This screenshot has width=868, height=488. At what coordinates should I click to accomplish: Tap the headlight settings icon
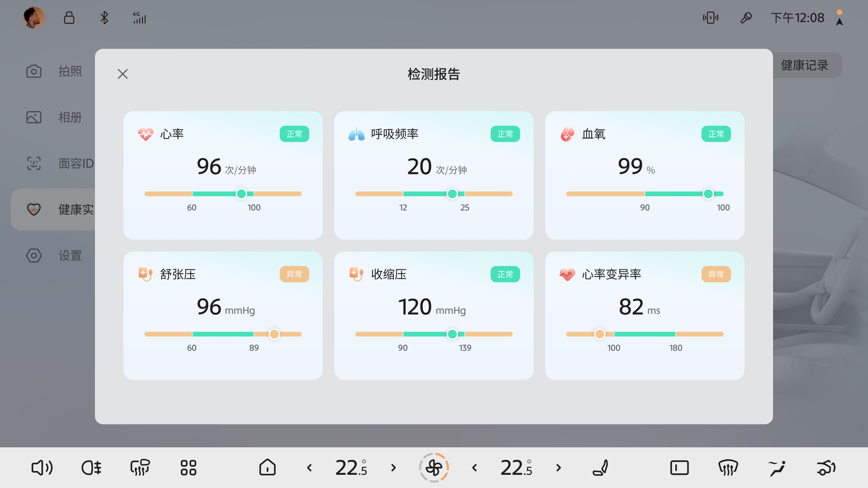pyautogui.click(x=91, y=468)
